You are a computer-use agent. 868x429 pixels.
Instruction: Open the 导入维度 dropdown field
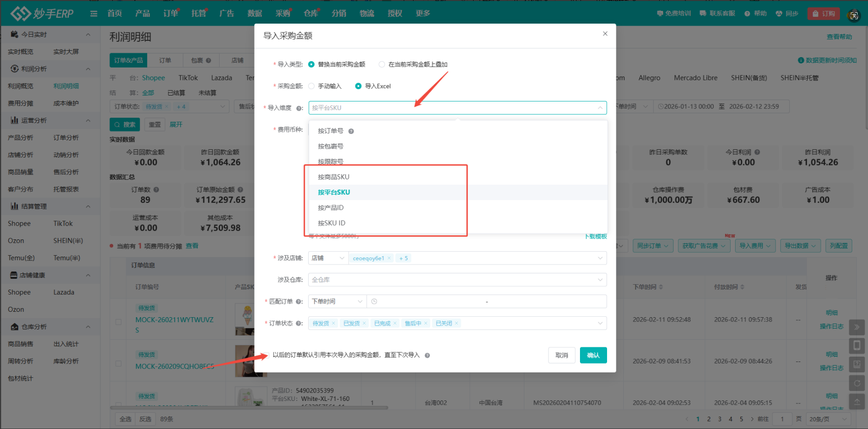(x=457, y=108)
